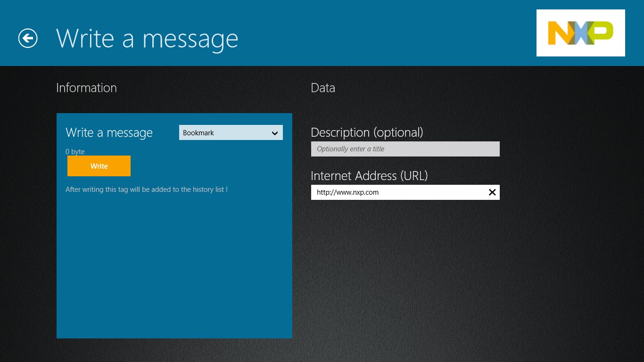Click the yellow N letter in the NXP logo
Image resolution: width=644 pixels, height=362 pixels.
(x=559, y=34)
